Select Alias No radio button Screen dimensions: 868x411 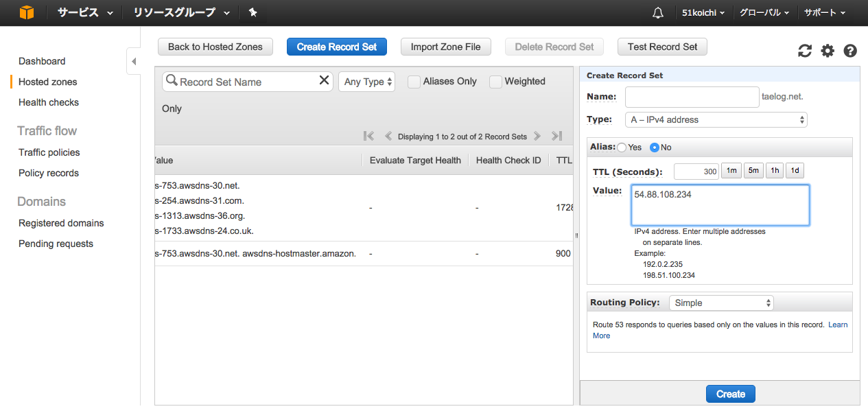tap(654, 147)
